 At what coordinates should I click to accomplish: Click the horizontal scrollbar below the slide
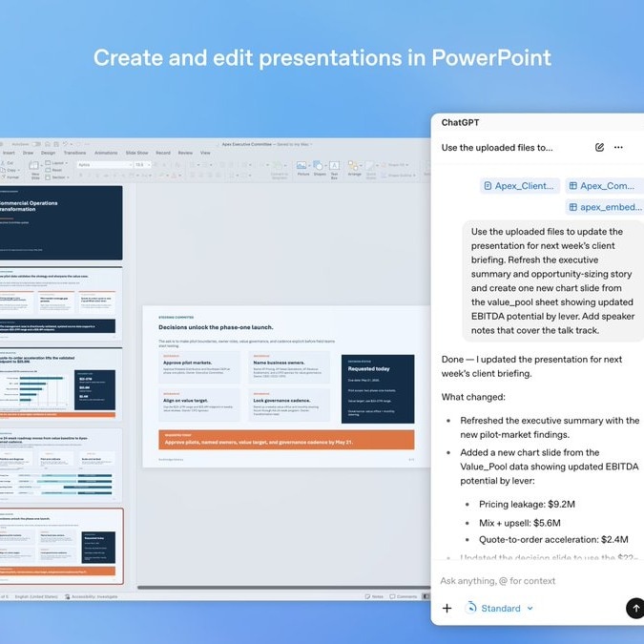(283, 588)
